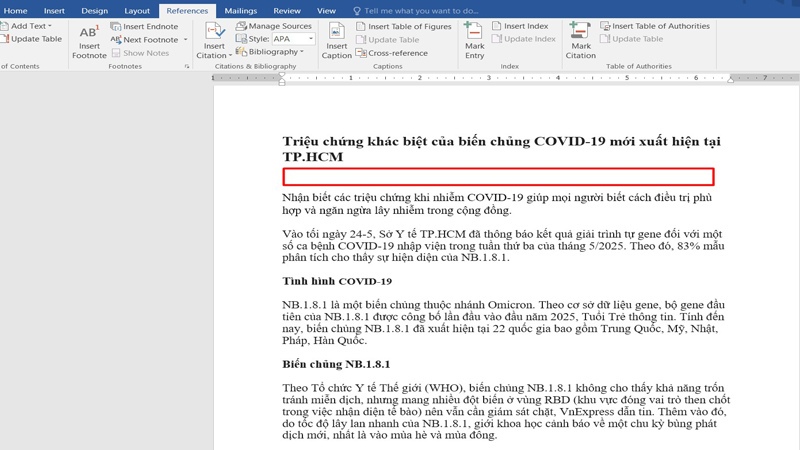Image resolution: width=800 pixels, height=450 pixels.
Task: Expand the citation Style APA dropdown
Action: tap(309, 39)
